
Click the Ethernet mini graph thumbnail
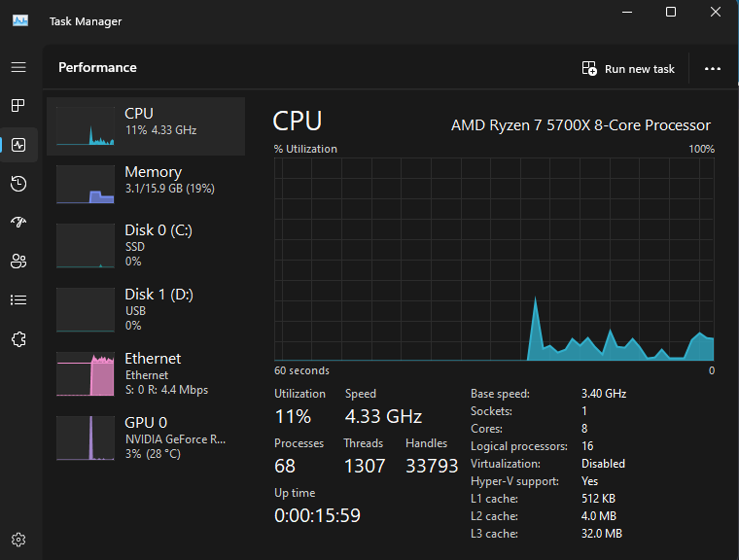pos(86,373)
